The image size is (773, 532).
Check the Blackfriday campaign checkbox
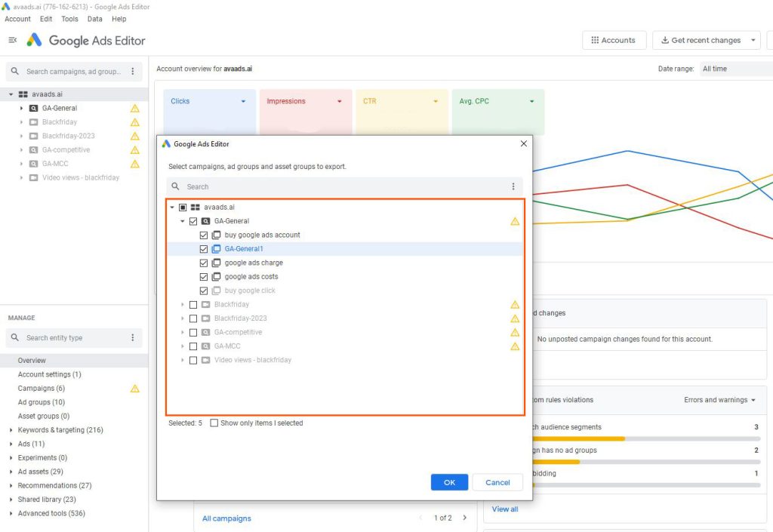click(193, 304)
